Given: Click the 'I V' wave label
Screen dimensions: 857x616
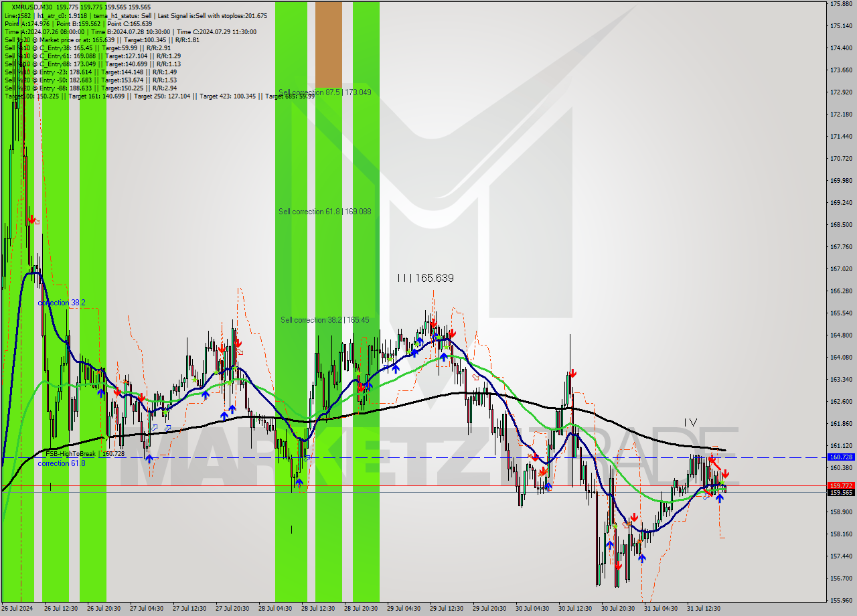Looking at the screenshot, I should pos(691,422).
